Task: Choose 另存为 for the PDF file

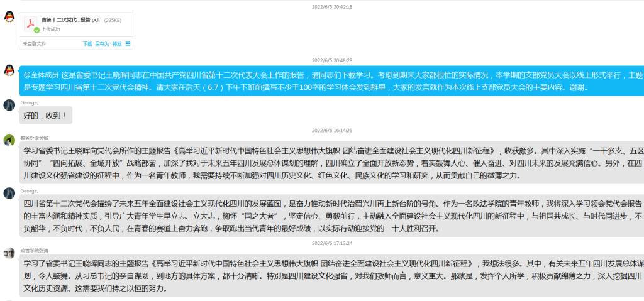Action: click(x=102, y=43)
